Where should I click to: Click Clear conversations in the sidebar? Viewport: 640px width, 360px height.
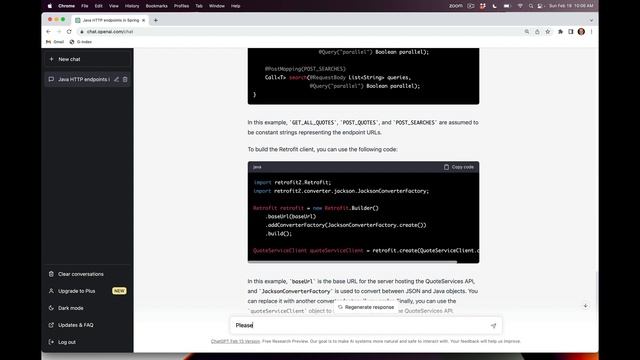(87, 274)
